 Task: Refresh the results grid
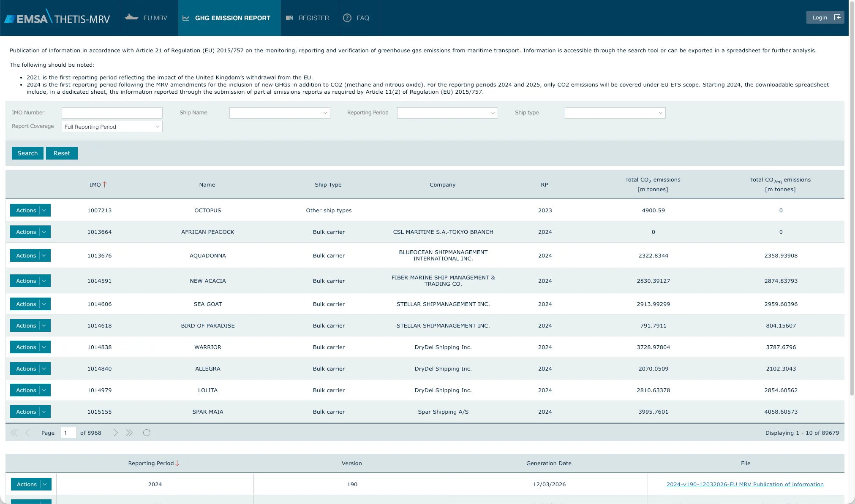147,433
